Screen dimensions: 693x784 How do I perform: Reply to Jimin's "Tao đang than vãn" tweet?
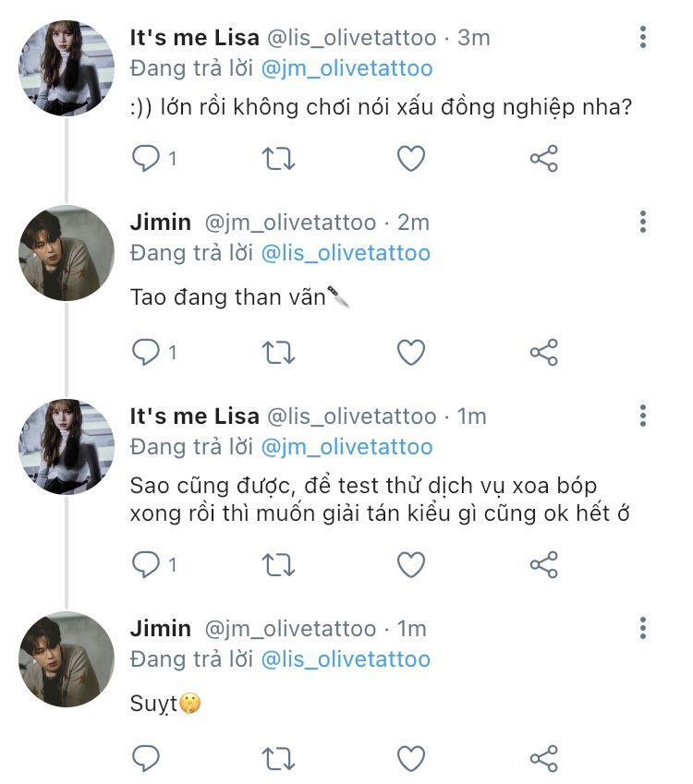[146, 352]
